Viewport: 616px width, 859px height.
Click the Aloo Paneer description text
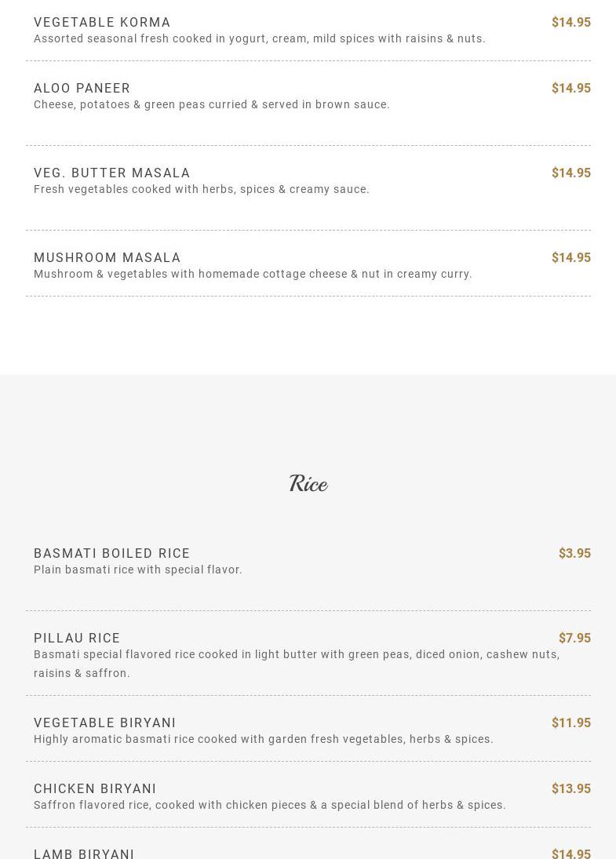click(x=212, y=104)
